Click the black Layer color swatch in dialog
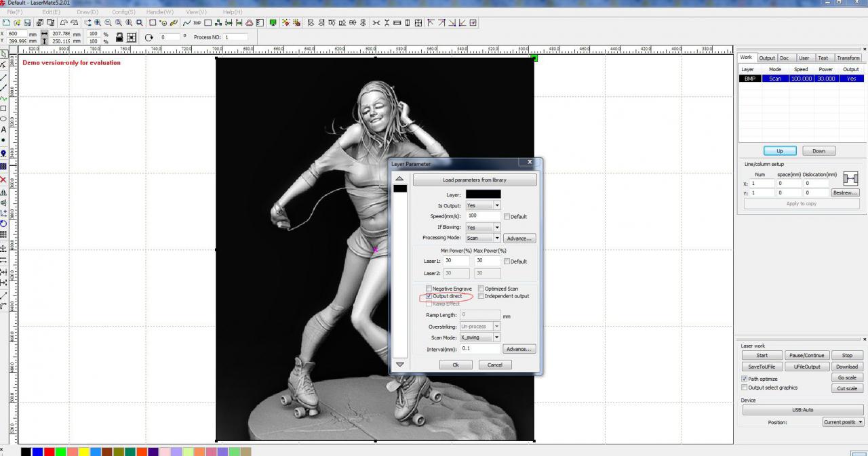 pos(484,194)
